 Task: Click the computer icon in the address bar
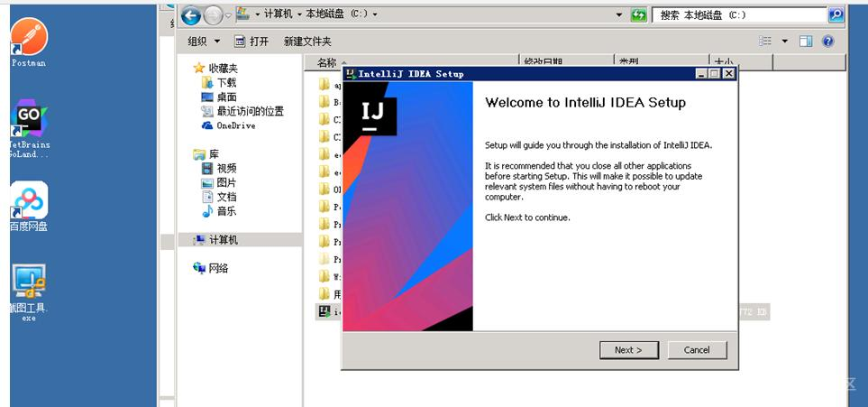243,14
